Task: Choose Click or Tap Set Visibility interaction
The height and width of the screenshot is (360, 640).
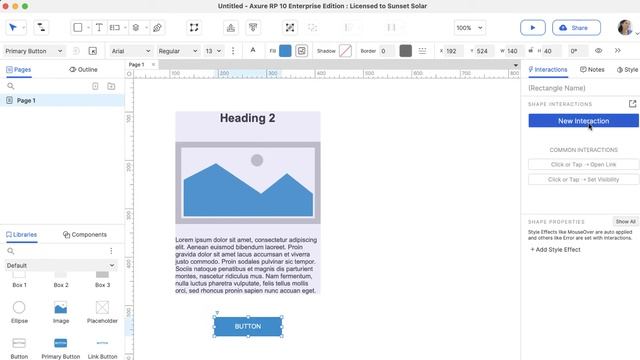Action: [x=583, y=180]
